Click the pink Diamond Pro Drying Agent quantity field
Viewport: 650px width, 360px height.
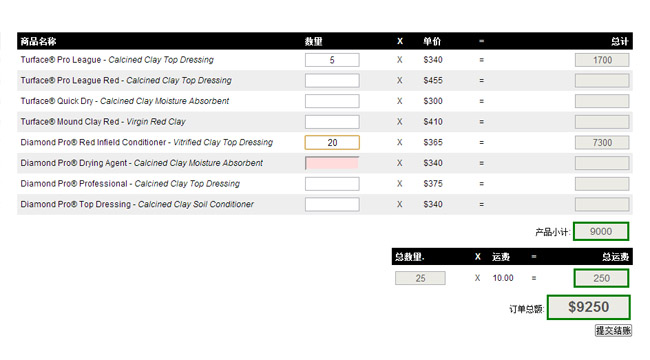pyautogui.click(x=332, y=163)
